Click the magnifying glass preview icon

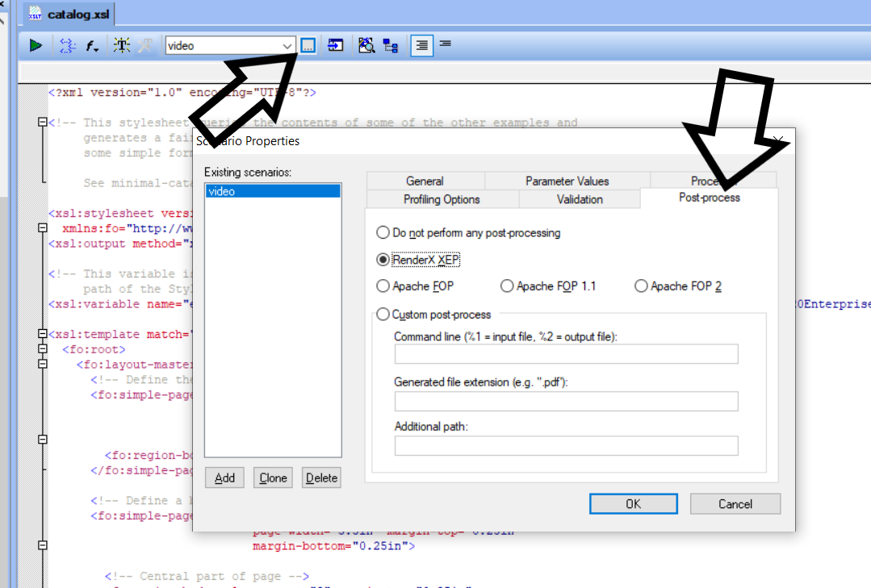366,46
